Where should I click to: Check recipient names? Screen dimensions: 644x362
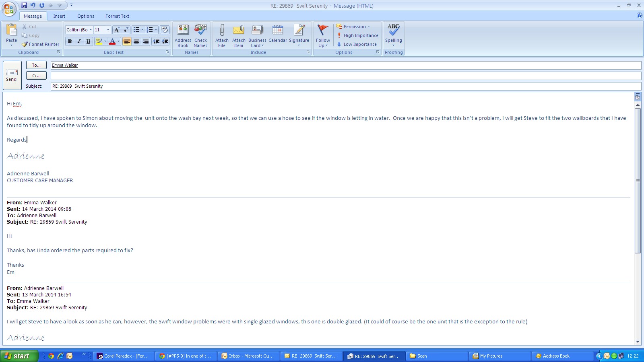[x=200, y=36]
